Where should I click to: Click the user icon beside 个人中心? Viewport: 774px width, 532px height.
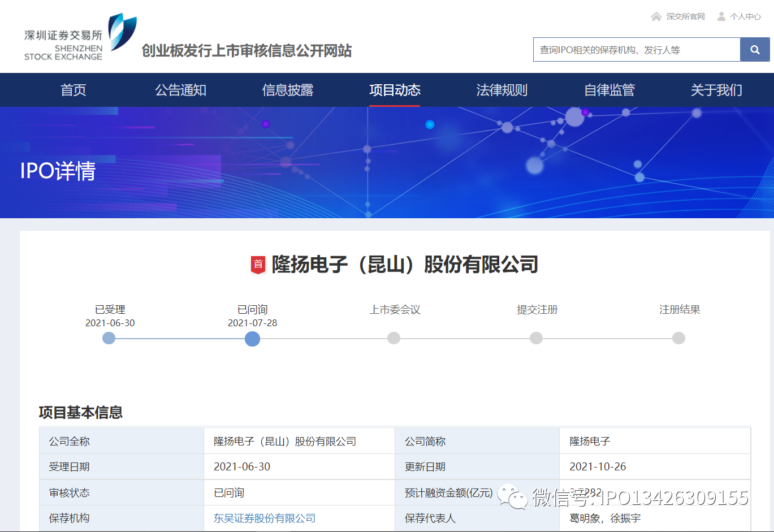[x=721, y=16]
